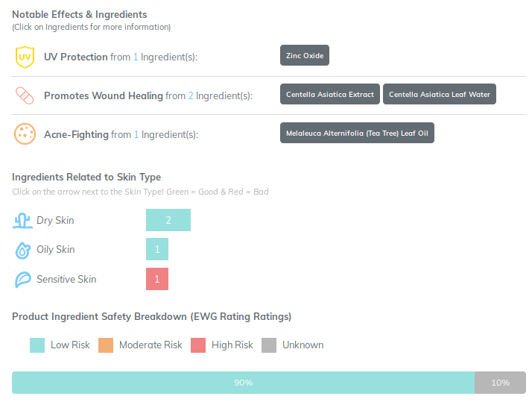The image size is (532, 402).
Task: Open the Zinc Oxide ingredient tag
Action: 304,55
